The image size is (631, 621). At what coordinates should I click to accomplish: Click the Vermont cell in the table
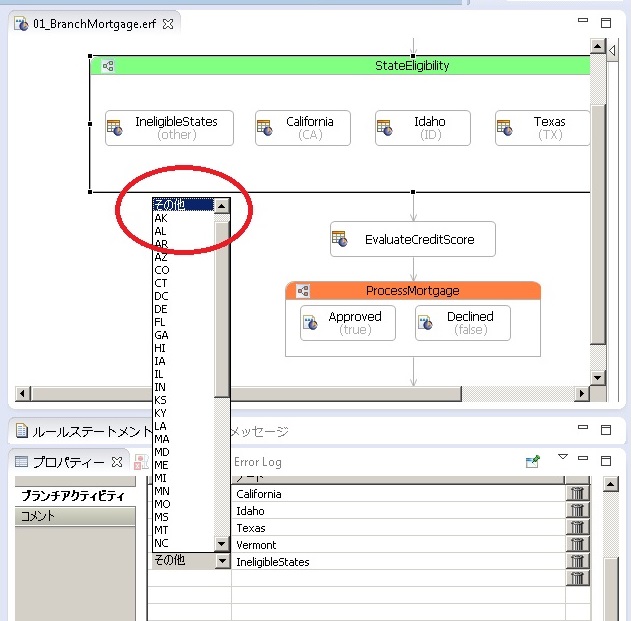coord(398,545)
